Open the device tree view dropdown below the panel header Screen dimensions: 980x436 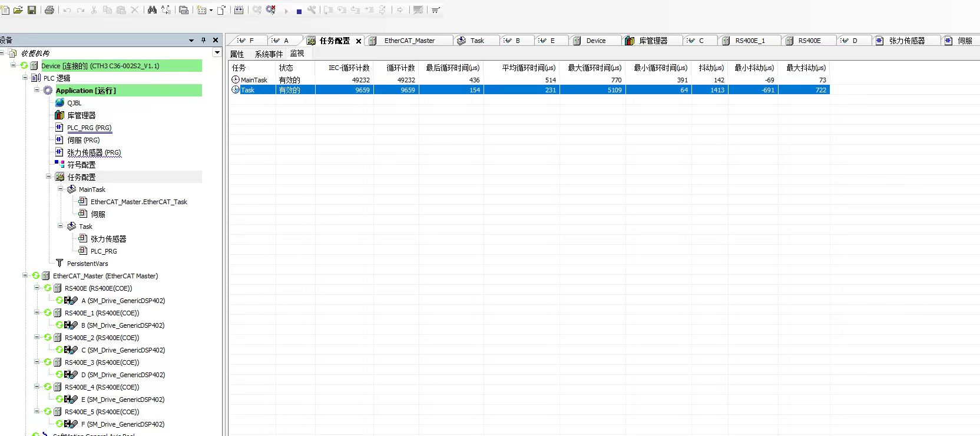(x=217, y=53)
